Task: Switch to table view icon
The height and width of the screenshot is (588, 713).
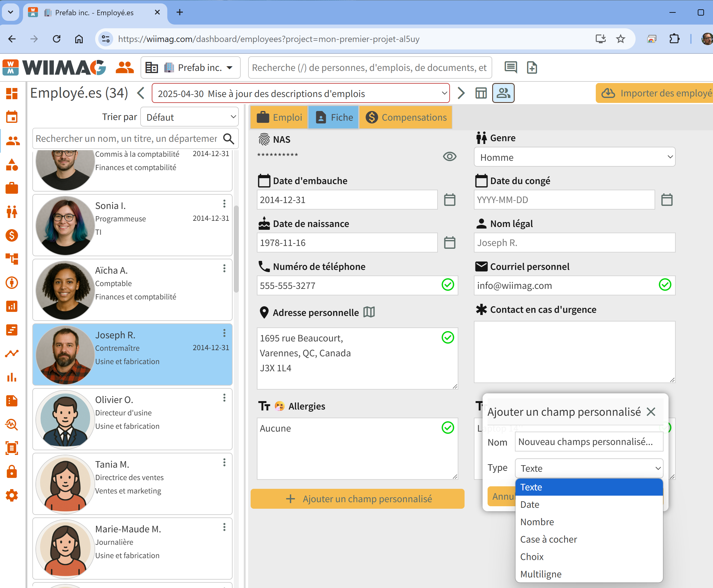Action: tap(481, 93)
